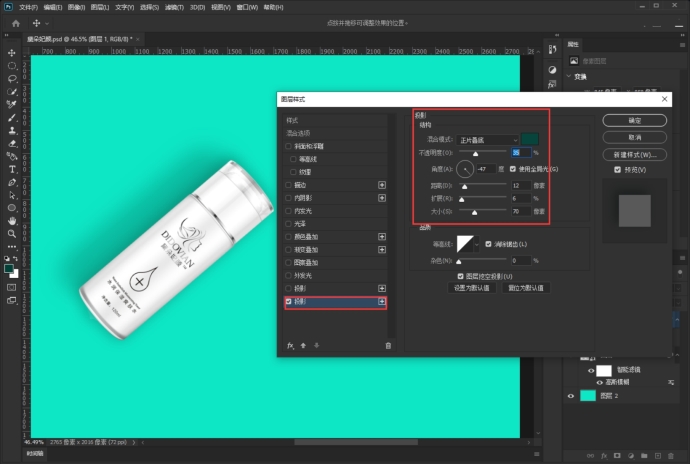Toggle 消除锯齿 anti-aliased checkbox
The width and height of the screenshot is (690, 464).
click(x=488, y=244)
